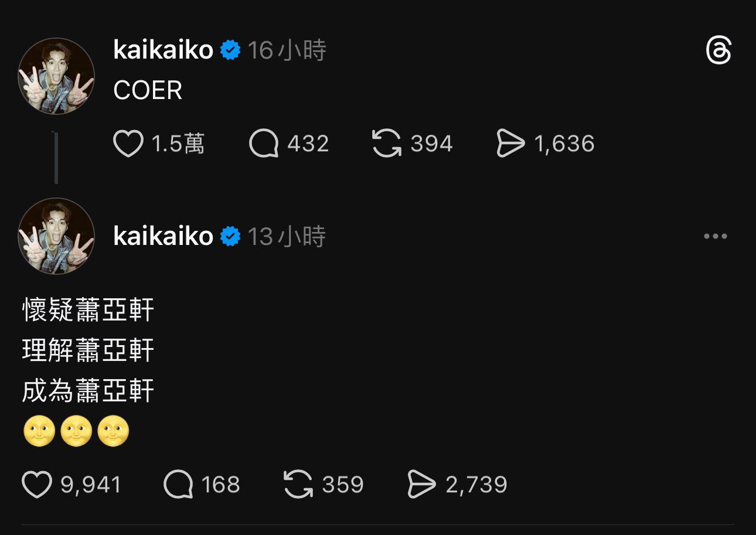This screenshot has width=756, height=535.
Task: Share the 蕭亞軒 post via send icon
Action: [x=422, y=485]
